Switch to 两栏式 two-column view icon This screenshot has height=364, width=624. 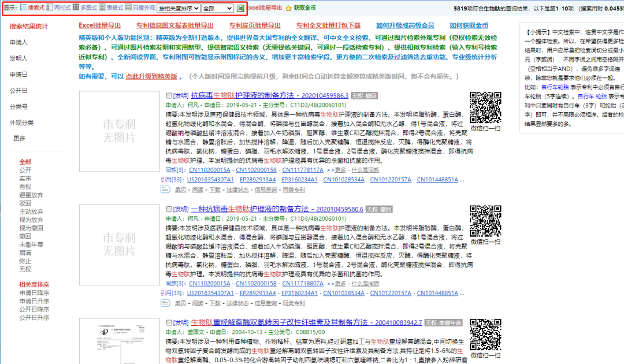(x=50, y=8)
